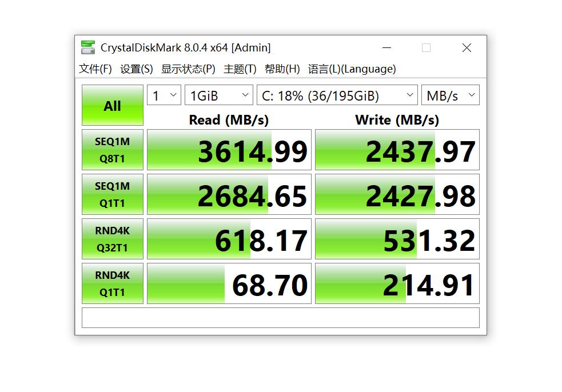
Task: Run the RND4K Q1T1 benchmark
Action: click(x=112, y=283)
